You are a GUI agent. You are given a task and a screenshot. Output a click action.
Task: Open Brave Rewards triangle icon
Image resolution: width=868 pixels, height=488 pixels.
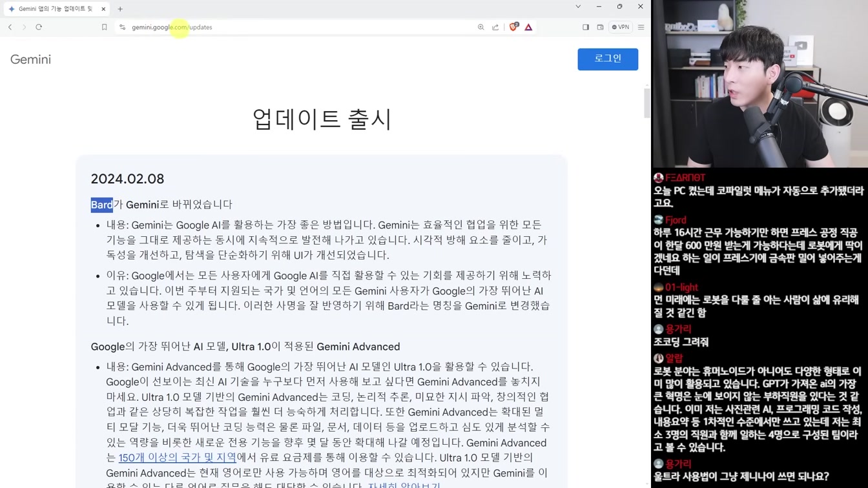pyautogui.click(x=528, y=27)
